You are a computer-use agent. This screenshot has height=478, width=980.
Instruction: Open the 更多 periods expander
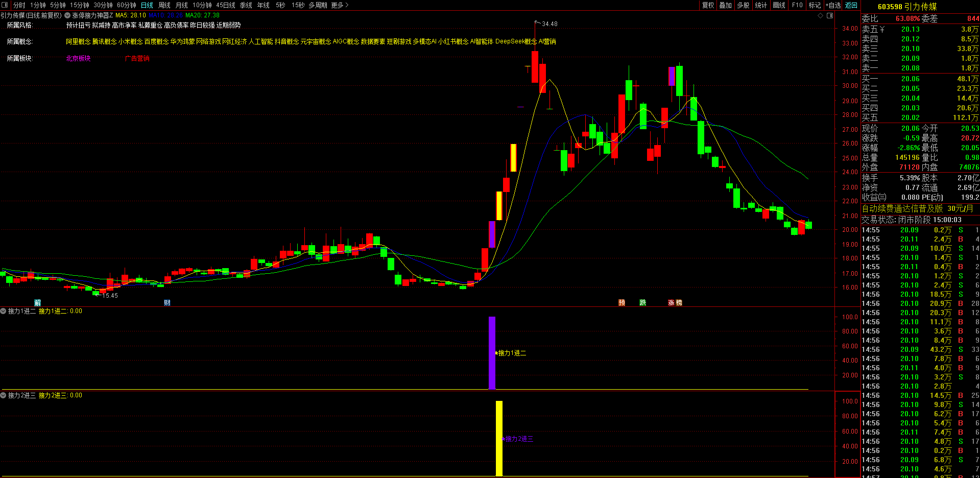coord(340,5)
